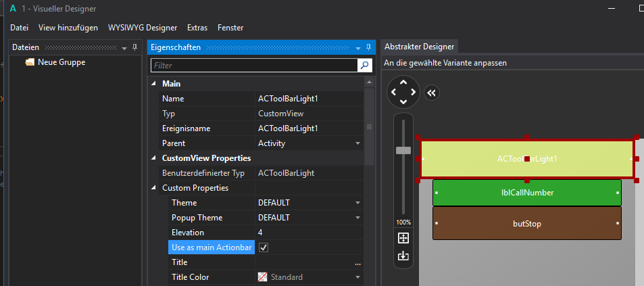Pin the Dateien panel
Screen dimensions: 644x286
[x=134, y=47]
